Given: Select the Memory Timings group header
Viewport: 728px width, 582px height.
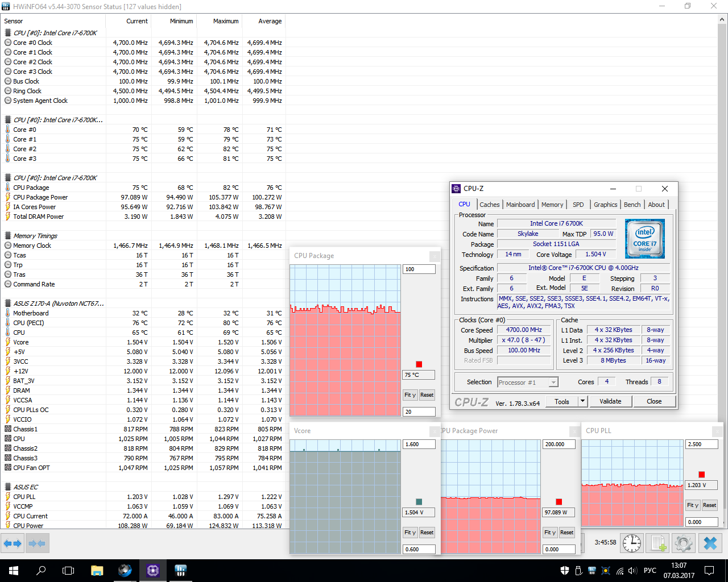Looking at the screenshot, I should click(x=143, y=236).
